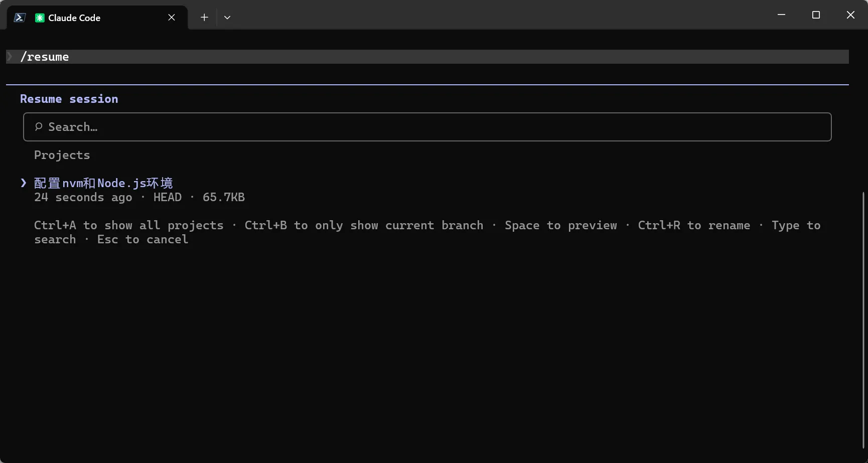Open the new tab profile dropdown
The image size is (868, 463).
(x=227, y=18)
